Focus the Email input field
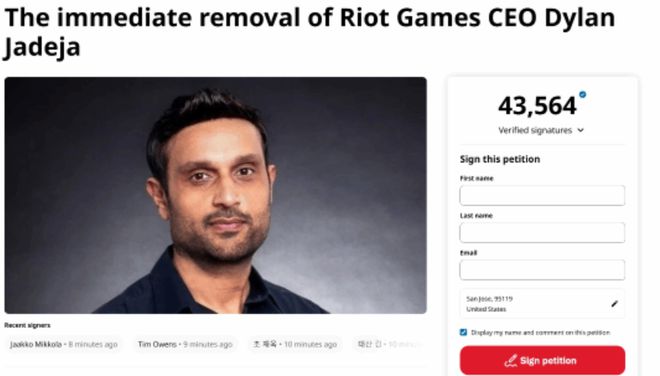This screenshot has height=376, width=660. pyautogui.click(x=542, y=270)
